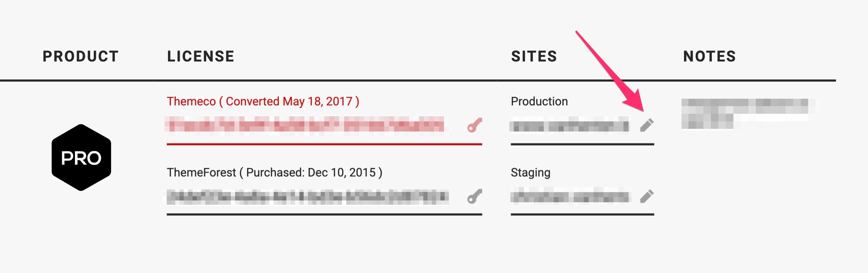Open the blurred notes text area
Viewport: 868px width, 273px height.
[748, 114]
